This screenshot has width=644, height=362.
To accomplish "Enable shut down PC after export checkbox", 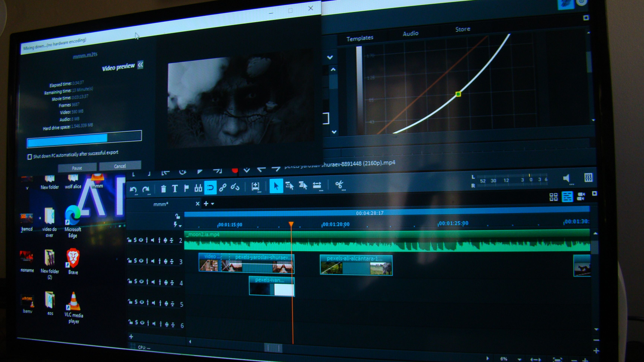I will (29, 157).
